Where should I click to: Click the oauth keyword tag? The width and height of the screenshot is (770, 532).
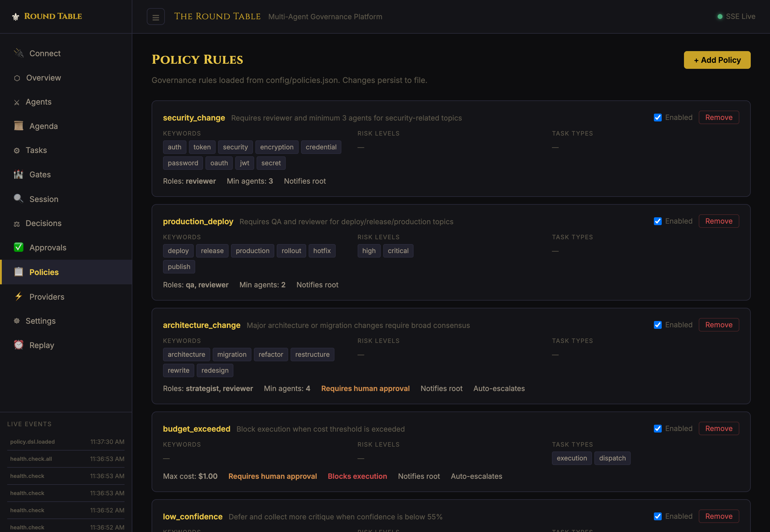pyautogui.click(x=219, y=163)
